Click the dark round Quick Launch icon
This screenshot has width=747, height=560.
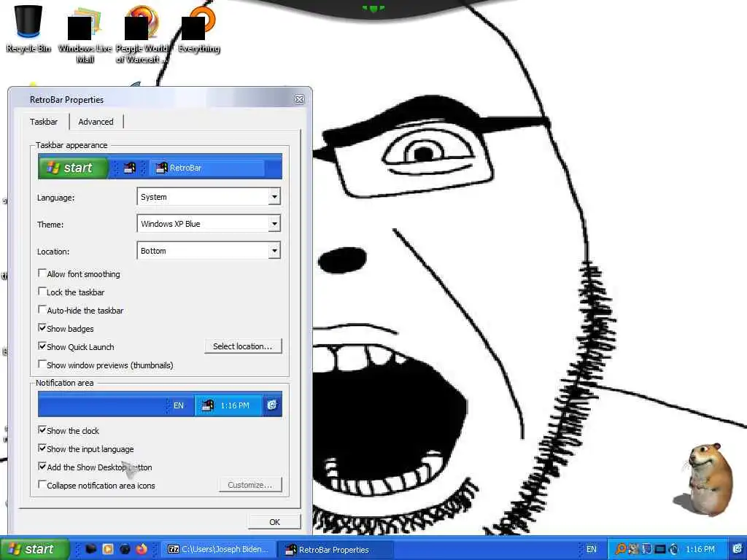[x=125, y=549]
